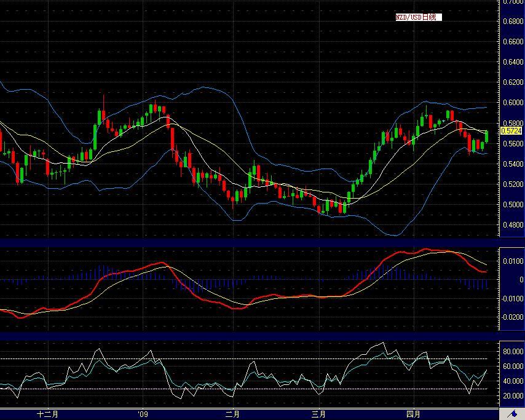Click the MACD zero axis label

tap(521, 280)
